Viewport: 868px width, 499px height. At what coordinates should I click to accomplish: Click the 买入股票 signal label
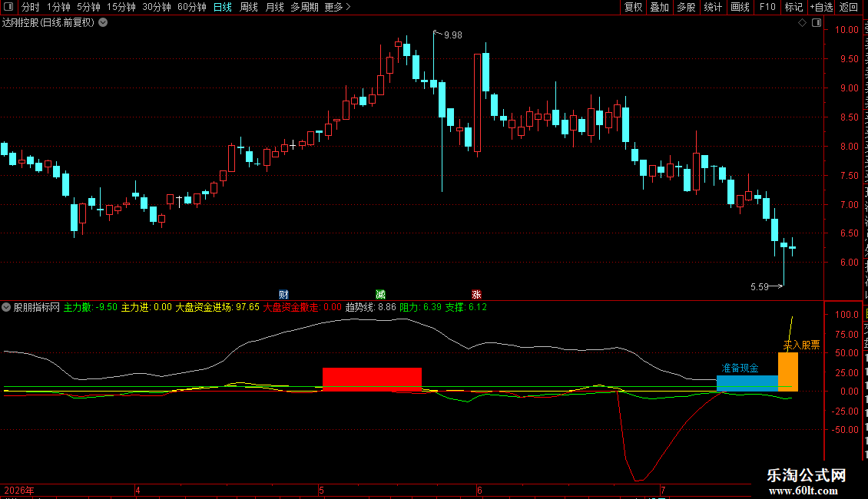(802, 345)
